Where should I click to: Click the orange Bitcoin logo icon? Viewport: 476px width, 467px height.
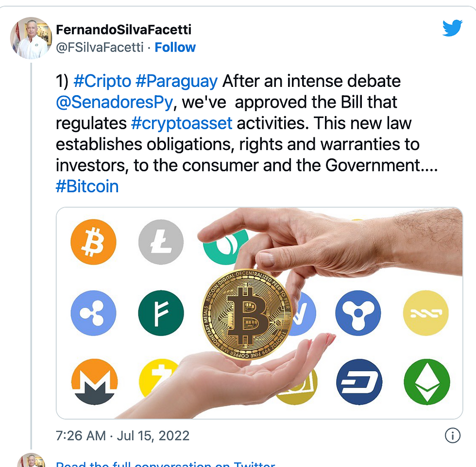93,242
